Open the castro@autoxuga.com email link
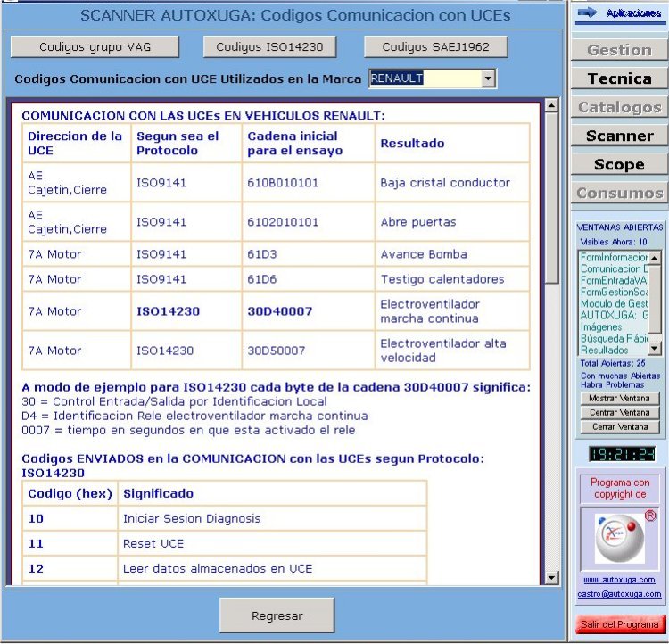 coord(620,594)
